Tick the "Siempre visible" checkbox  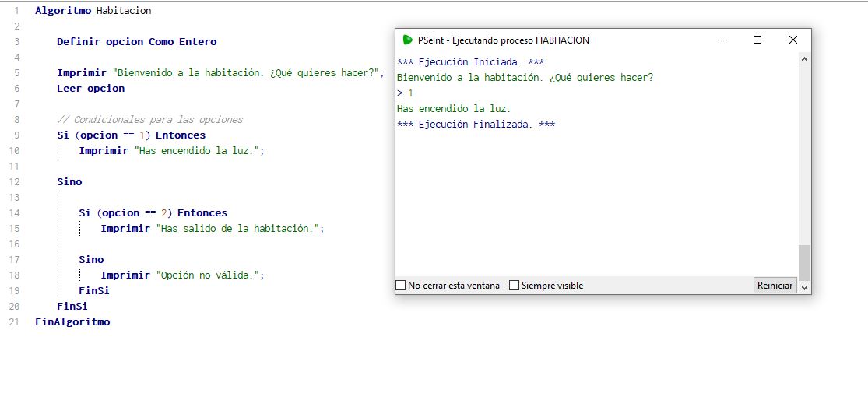point(515,286)
